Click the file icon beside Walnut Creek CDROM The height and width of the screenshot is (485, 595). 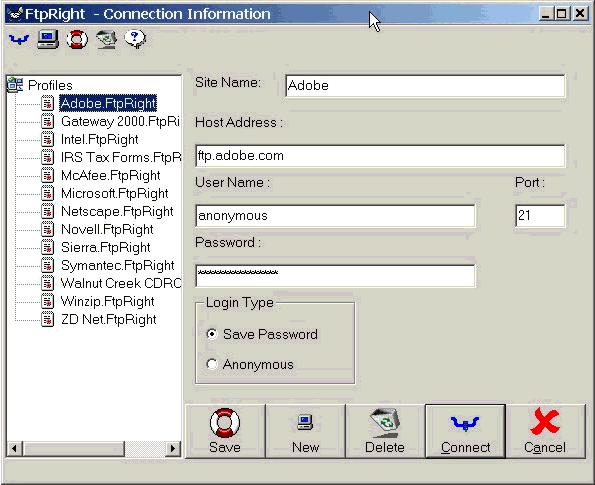click(47, 283)
